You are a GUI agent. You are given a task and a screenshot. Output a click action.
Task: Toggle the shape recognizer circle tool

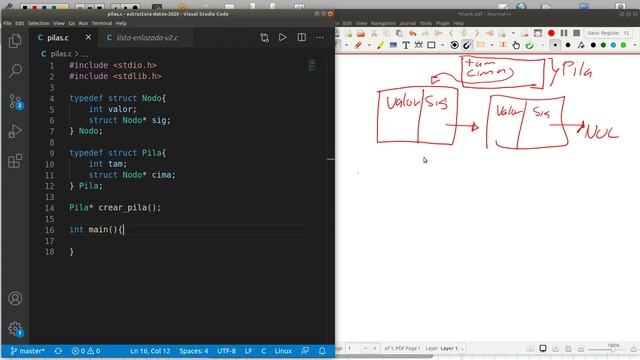point(454,45)
